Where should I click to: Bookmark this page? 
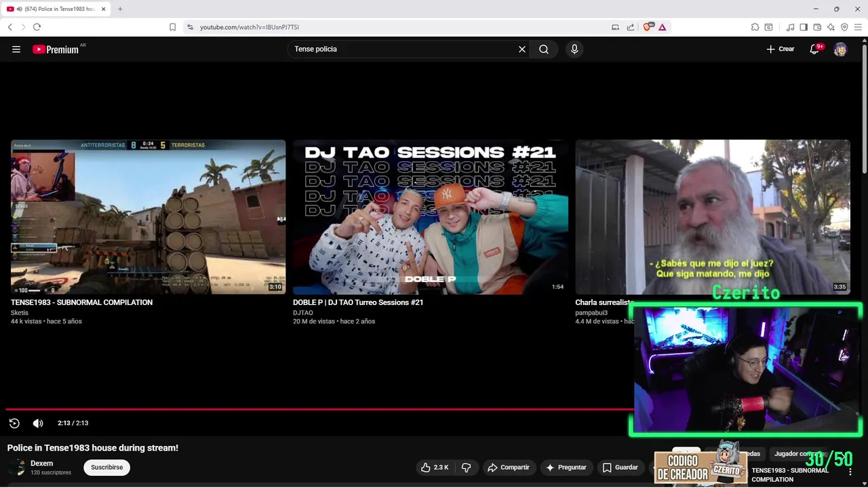[x=172, y=27]
